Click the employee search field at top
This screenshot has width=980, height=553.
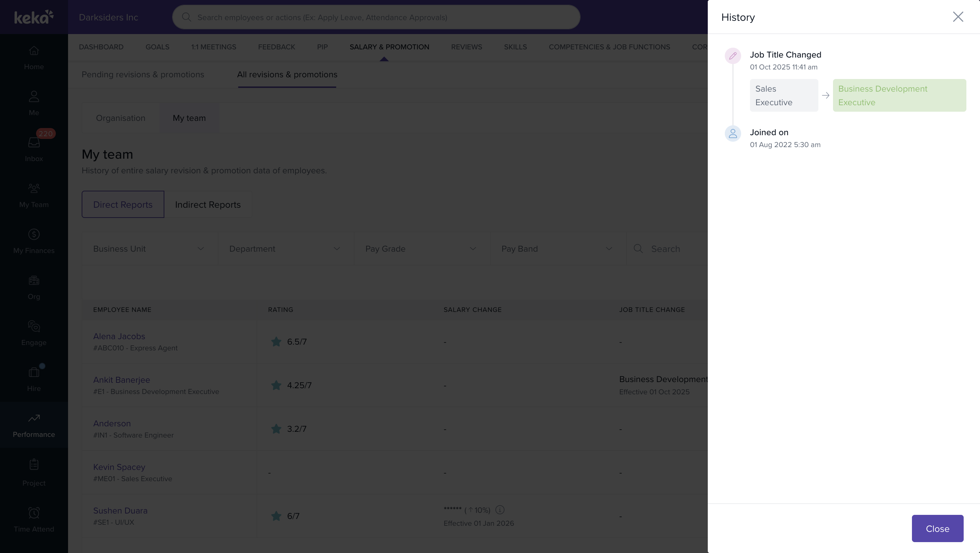click(376, 17)
